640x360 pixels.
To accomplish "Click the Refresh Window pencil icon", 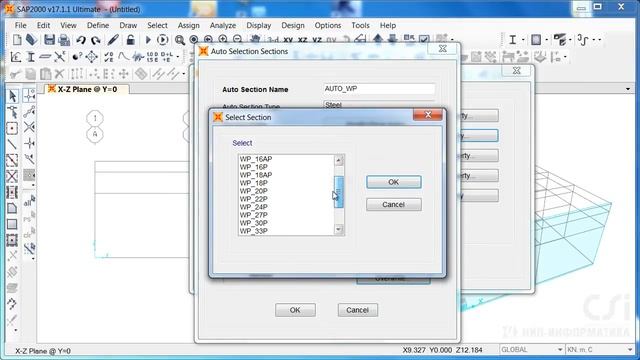I will (113, 40).
